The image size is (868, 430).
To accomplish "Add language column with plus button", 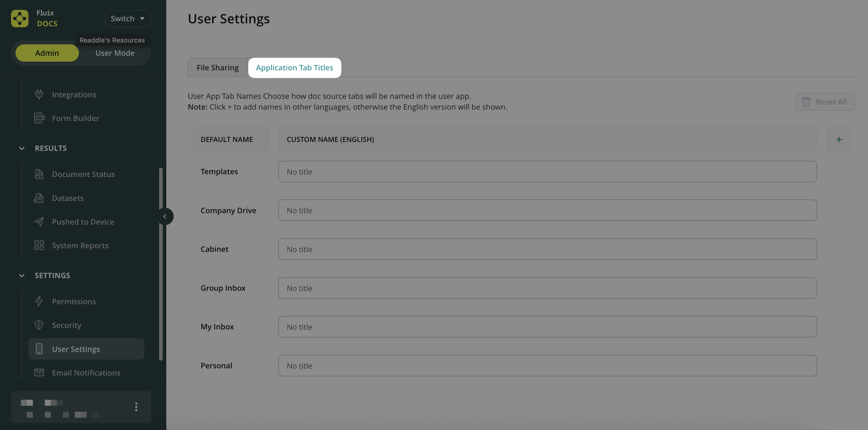I will click(x=839, y=139).
